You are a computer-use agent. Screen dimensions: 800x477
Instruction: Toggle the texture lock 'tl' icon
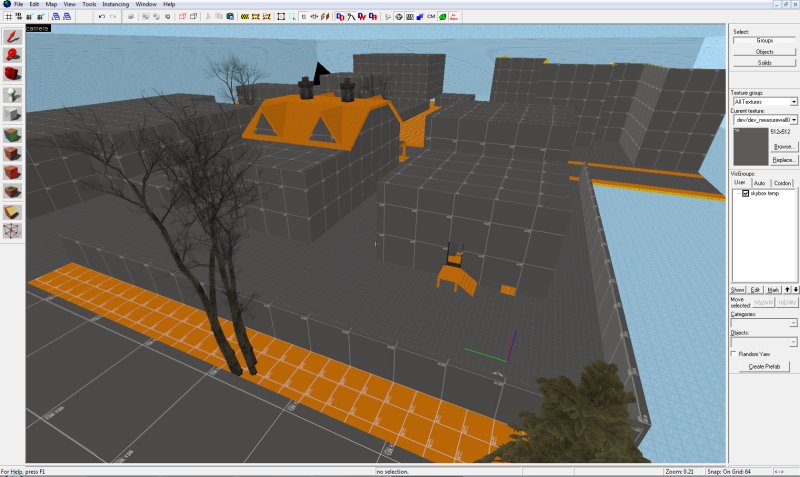(304, 16)
